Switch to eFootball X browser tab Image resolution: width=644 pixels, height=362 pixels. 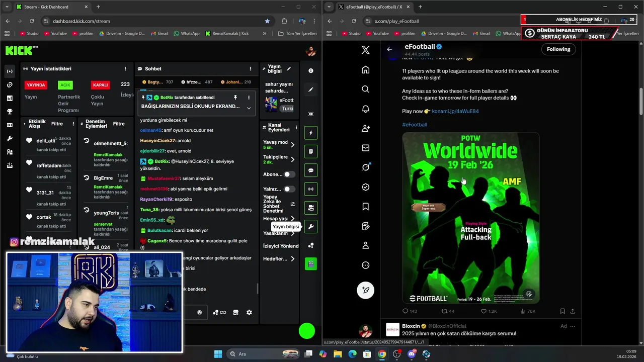click(x=374, y=7)
